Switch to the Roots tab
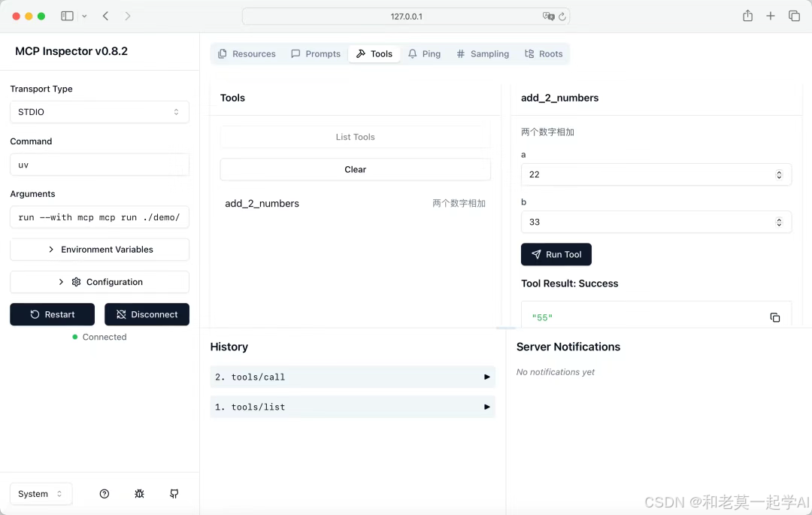Viewport: 812px width, 515px height. point(544,54)
